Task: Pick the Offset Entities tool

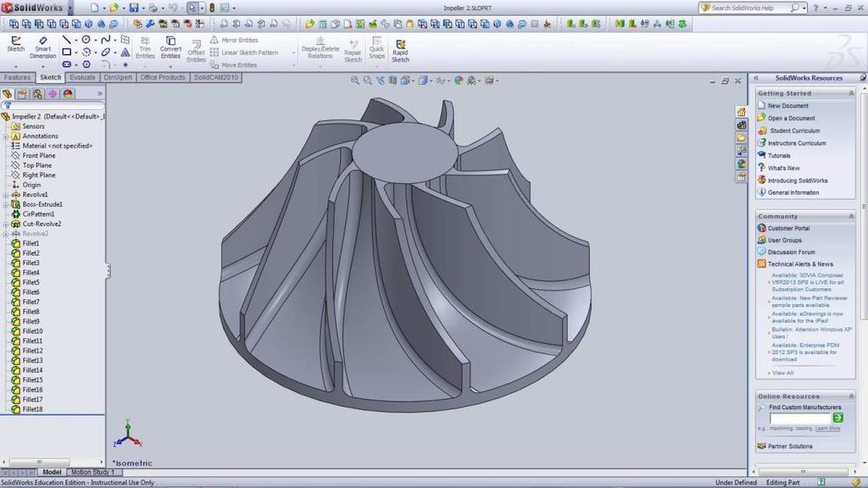Action: click(x=196, y=52)
